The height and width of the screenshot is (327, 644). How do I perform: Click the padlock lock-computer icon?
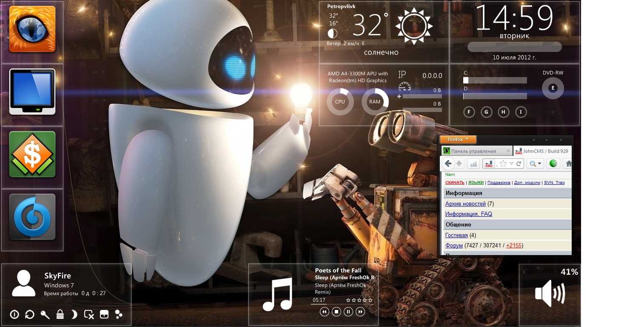[60, 315]
